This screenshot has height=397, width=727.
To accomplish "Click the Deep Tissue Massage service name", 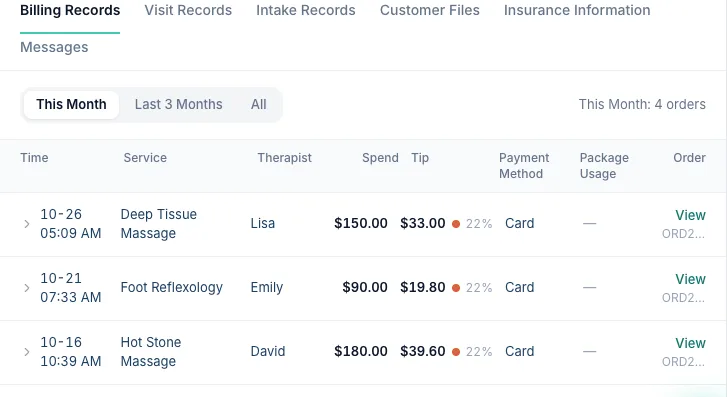I will point(159,224).
